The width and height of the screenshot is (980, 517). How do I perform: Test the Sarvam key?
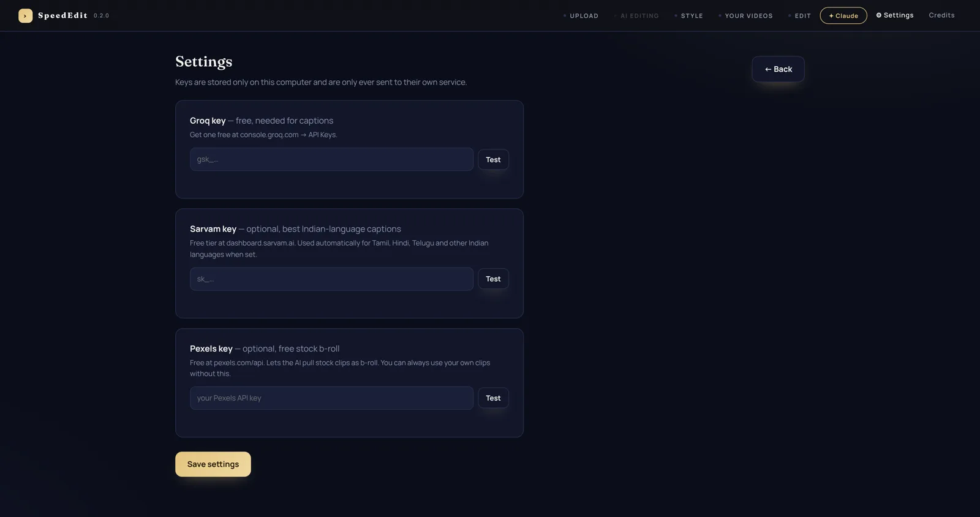click(x=493, y=279)
